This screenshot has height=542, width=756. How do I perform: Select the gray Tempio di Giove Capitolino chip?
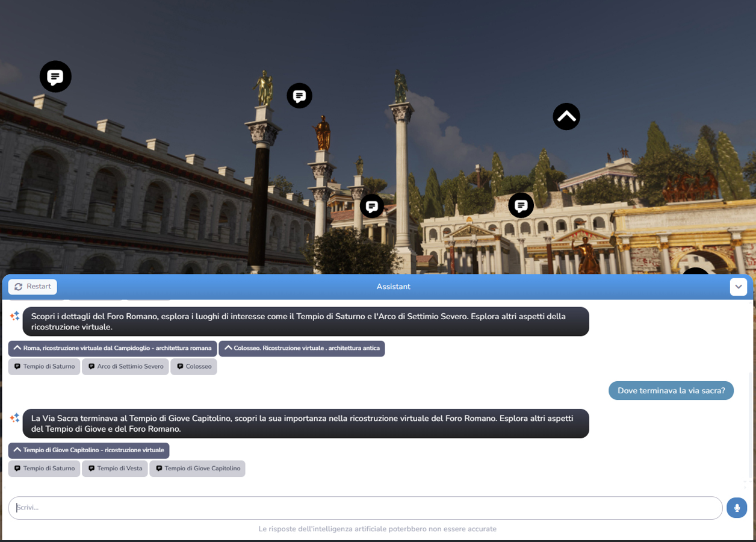(x=197, y=469)
